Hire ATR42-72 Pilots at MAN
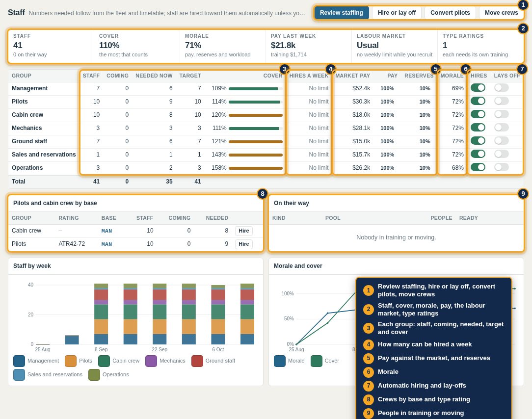Viewport: 532px width, 419px height. (243, 244)
